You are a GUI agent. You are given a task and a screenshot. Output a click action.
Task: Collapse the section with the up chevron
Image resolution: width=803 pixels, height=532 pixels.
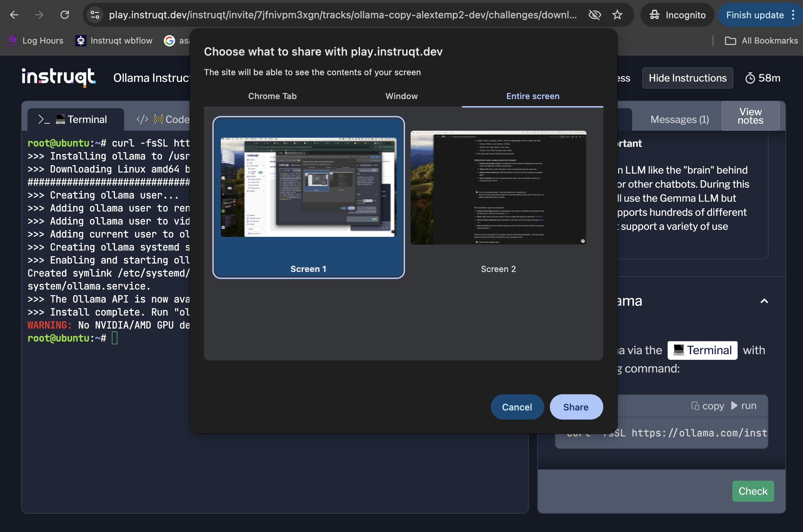[x=764, y=301]
